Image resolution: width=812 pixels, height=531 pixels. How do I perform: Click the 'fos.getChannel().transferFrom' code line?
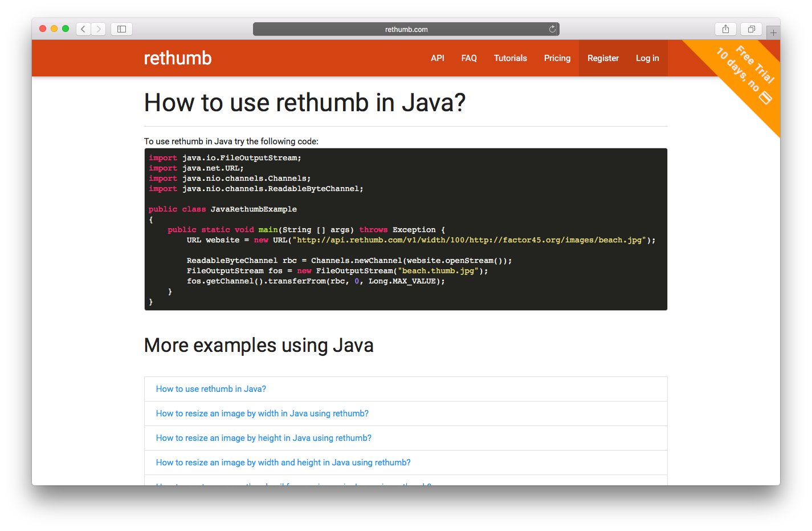coord(316,281)
